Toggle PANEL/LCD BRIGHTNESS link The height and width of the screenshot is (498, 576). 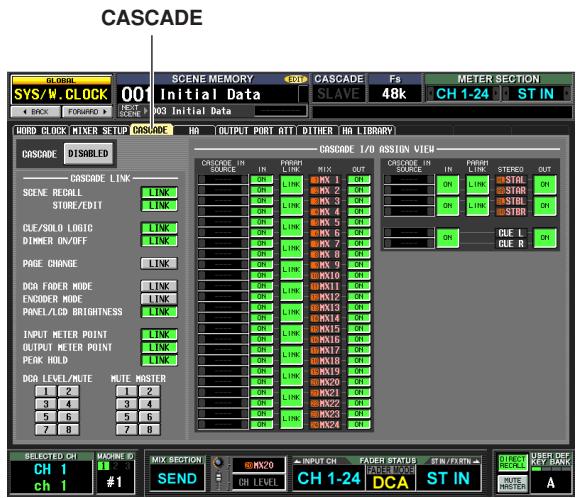[159, 312]
